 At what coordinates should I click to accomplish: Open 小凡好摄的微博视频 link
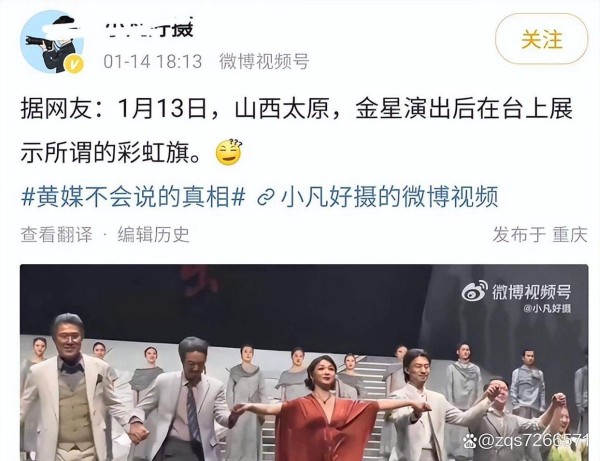point(390,196)
